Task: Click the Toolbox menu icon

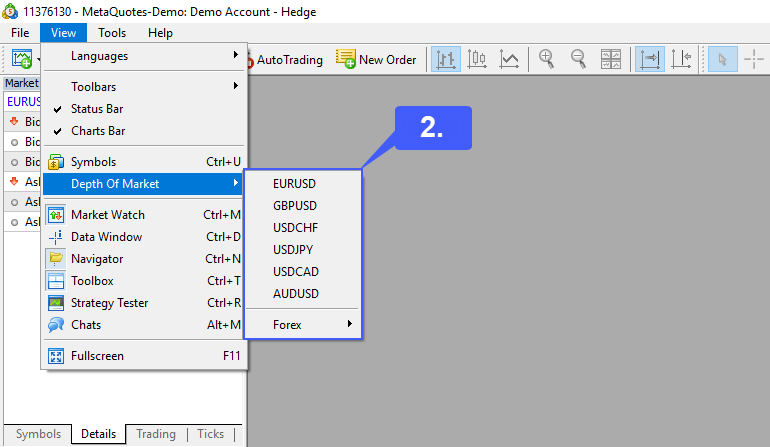Action: 56,281
